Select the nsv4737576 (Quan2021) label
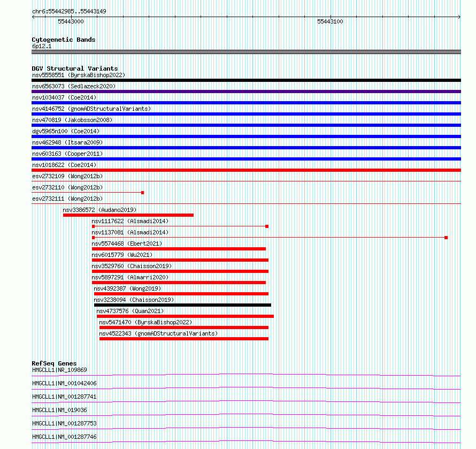The height and width of the screenshot is (449, 476). click(x=130, y=311)
